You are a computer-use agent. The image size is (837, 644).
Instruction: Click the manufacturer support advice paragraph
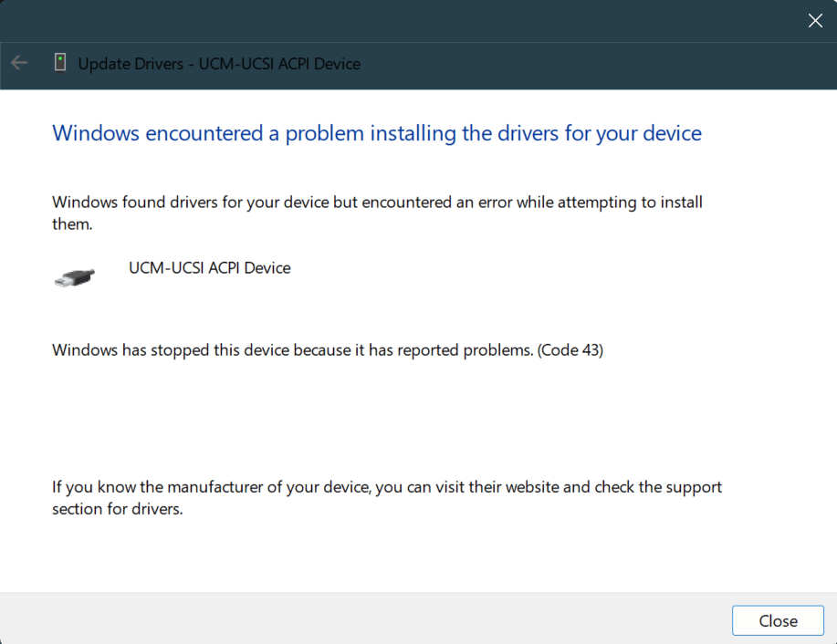(x=386, y=497)
